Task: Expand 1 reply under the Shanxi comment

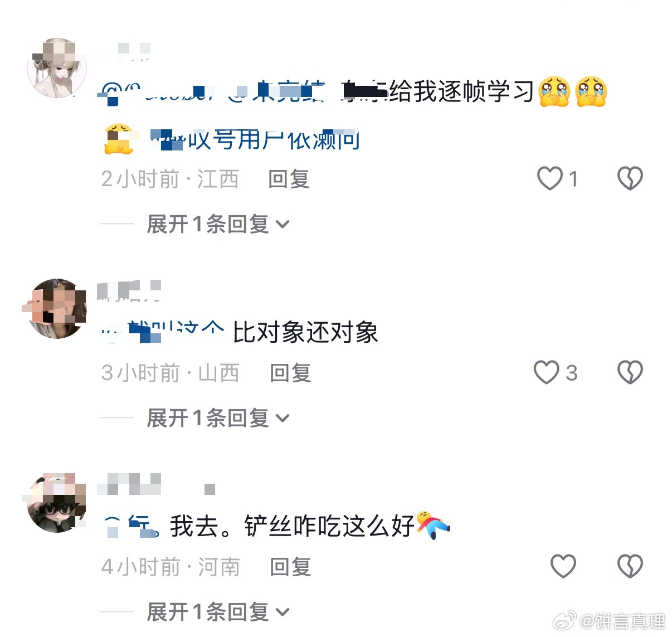Action: pos(218,418)
